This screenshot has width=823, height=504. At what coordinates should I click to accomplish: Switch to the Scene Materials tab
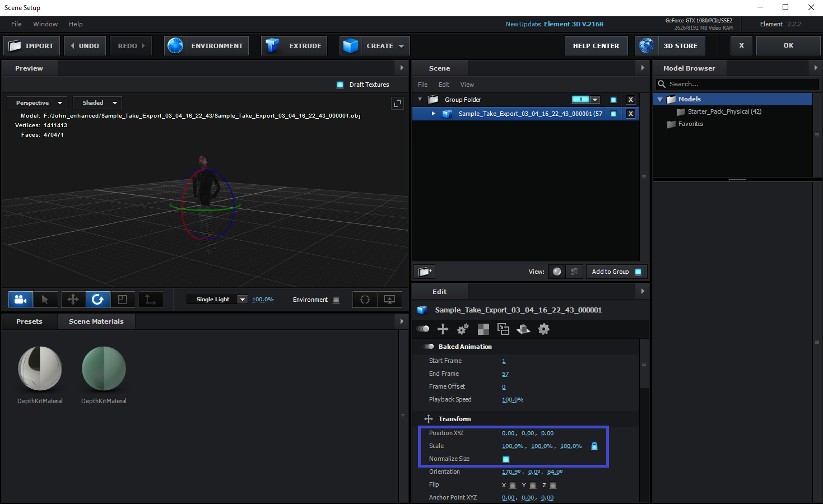(x=96, y=321)
